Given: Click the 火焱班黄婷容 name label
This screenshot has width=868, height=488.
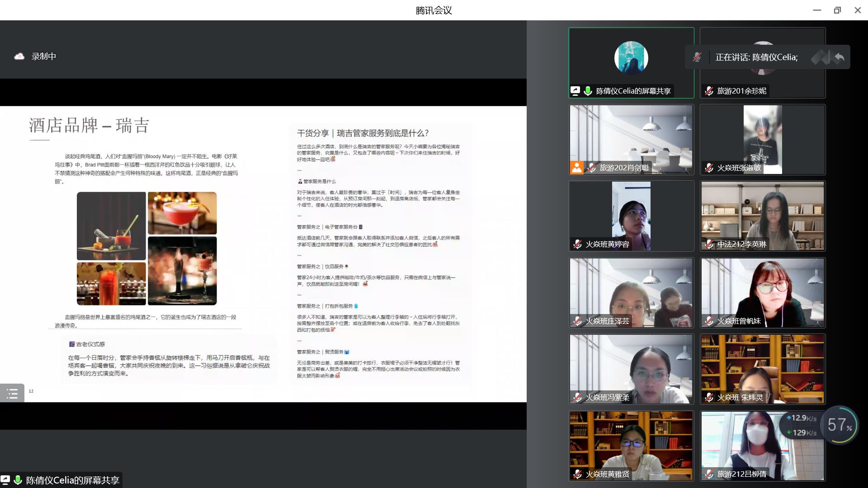Looking at the screenshot, I should point(607,244).
